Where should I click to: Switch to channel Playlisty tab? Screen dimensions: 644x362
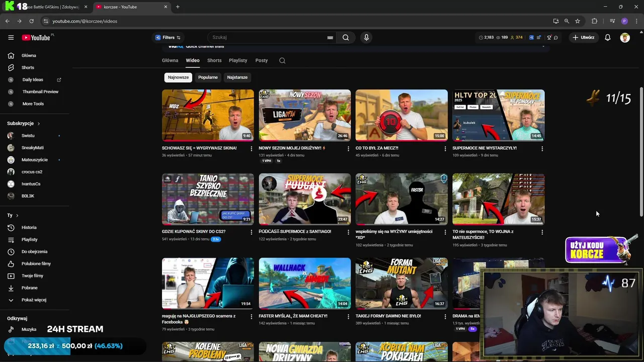click(x=238, y=60)
